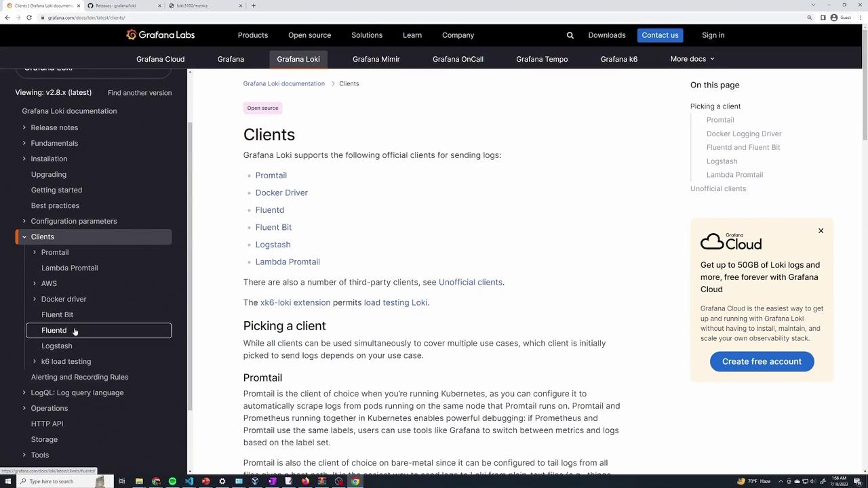
Task: Open Spotify from the taskbar
Action: coord(172,481)
